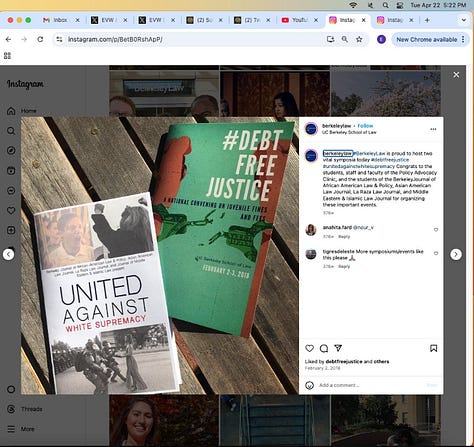Close the post overlay with X
The width and height of the screenshot is (474, 447).
click(456, 75)
